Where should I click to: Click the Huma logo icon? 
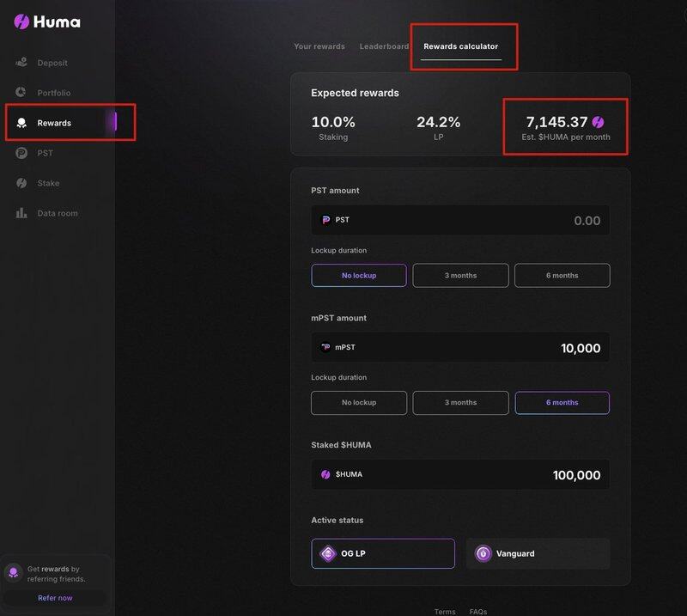point(21,21)
